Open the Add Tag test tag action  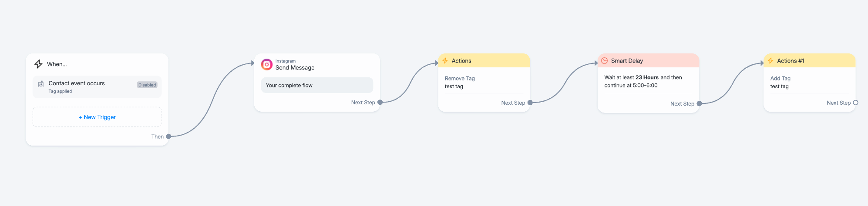click(810, 83)
